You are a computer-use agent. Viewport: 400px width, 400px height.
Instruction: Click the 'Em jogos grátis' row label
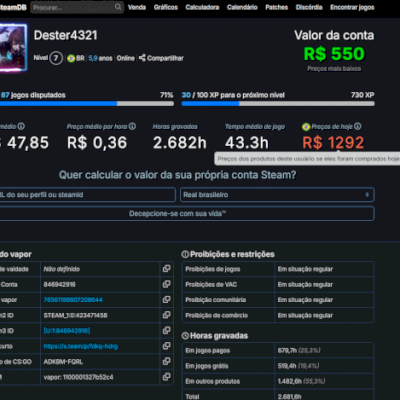[x=207, y=366]
